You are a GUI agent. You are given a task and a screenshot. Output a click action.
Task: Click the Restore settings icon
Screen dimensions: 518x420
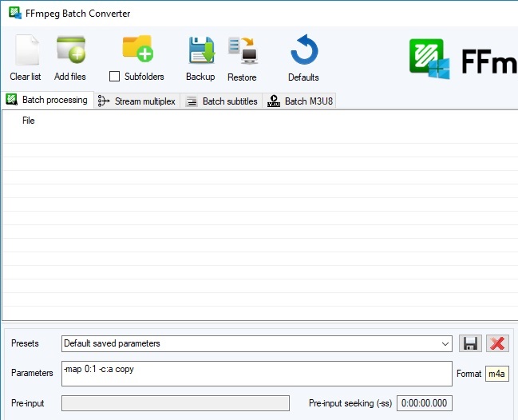pos(243,50)
